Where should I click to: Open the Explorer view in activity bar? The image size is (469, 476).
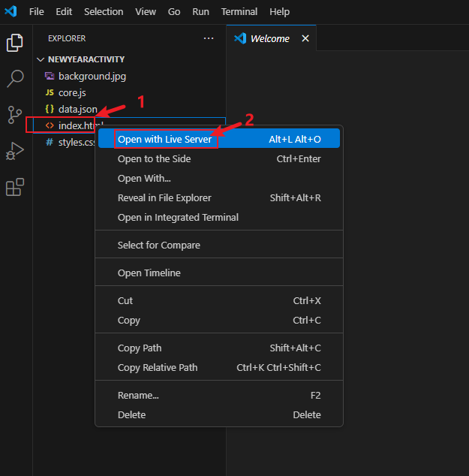tap(15, 43)
